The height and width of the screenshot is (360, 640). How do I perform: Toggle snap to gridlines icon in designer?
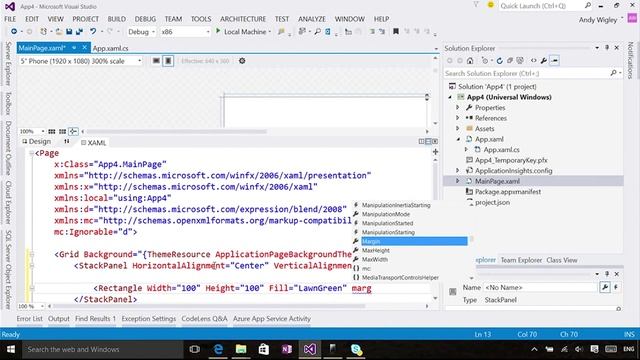[x=62, y=131]
